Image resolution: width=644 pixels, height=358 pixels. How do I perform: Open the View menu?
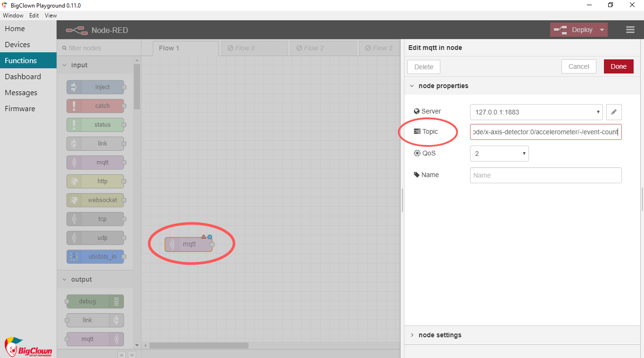click(x=51, y=15)
